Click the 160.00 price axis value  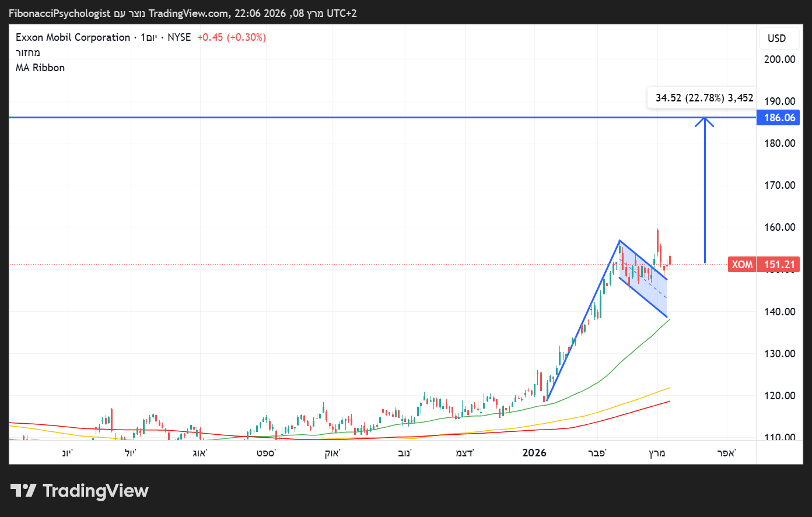tap(780, 227)
